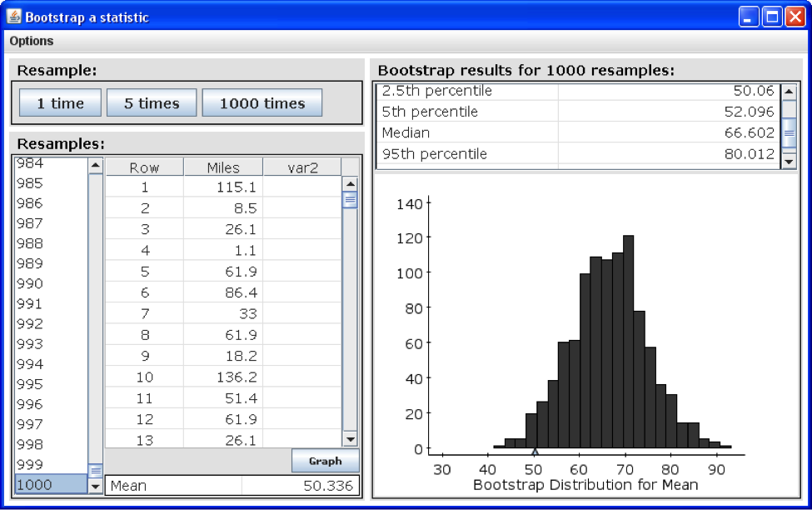The width and height of the screenshot is (812, 510).
Task: Click the 1000 times resample button
Action: tap(262, 102)
